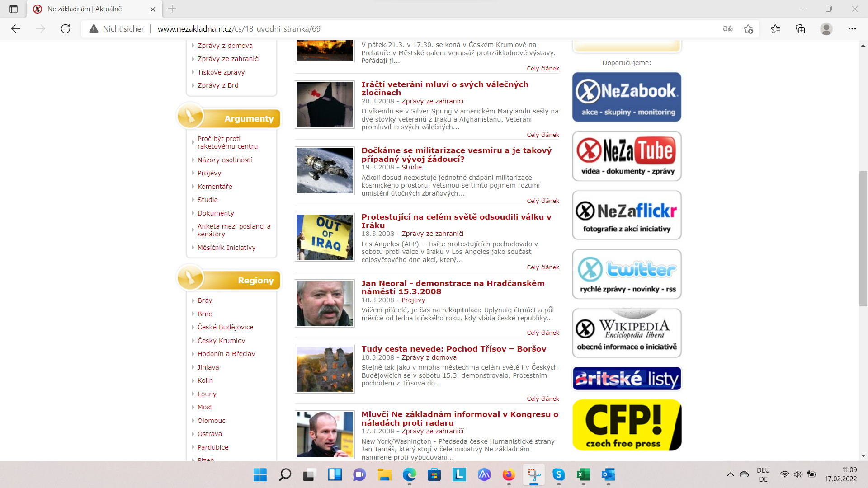The image size is (868, 488).
Task: Click the Nicht sicher security warning icon
Action: [x=94, y=29]
